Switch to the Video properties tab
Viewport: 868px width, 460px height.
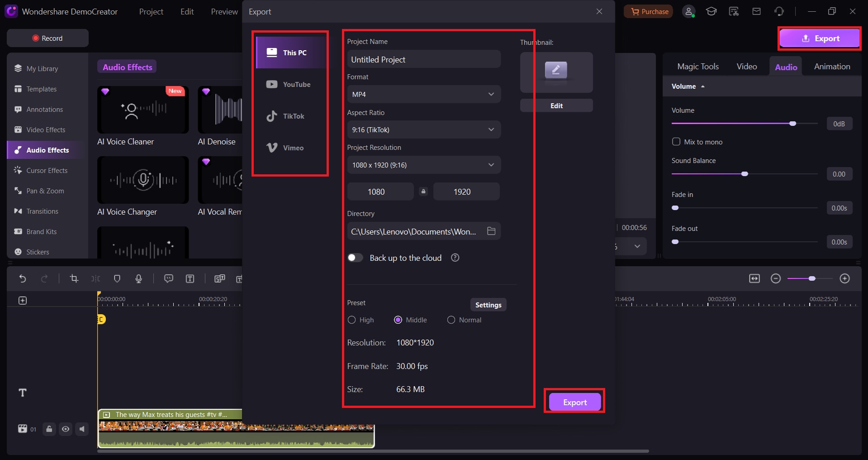pyautogui.click(x=746, y=67)
